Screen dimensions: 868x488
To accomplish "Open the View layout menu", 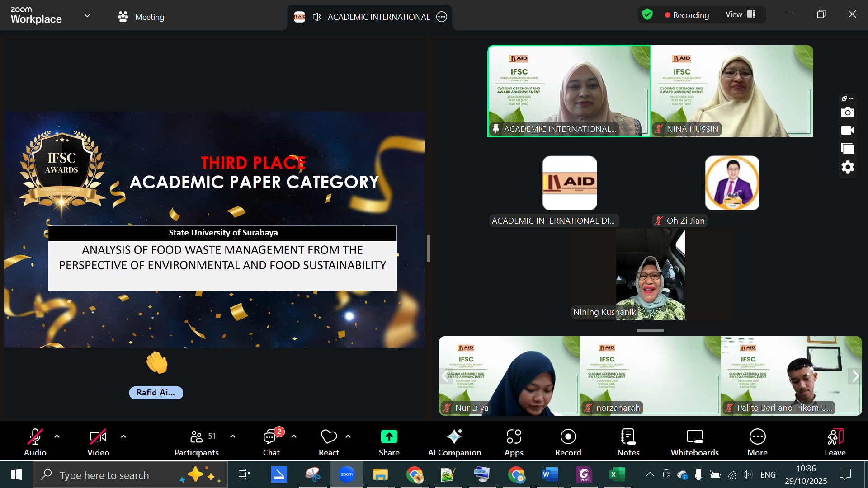I will 740,14.
